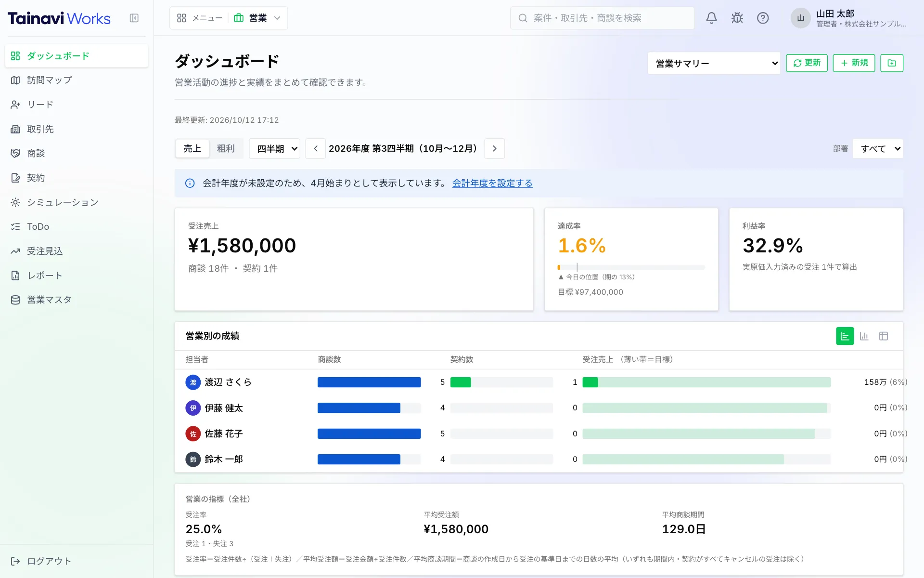Viewport: 924px width, 578px height.
Task: Select the 売上 toggle
Action: tap(192, 148)
